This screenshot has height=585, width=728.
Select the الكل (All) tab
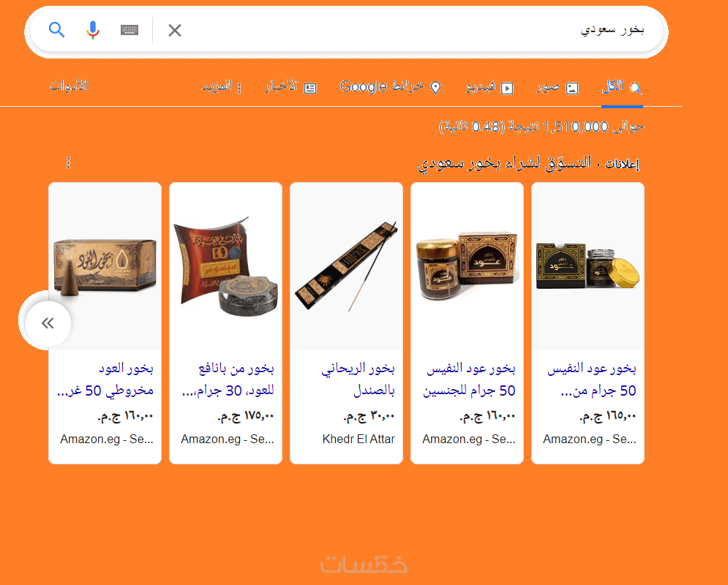point(622,87)
